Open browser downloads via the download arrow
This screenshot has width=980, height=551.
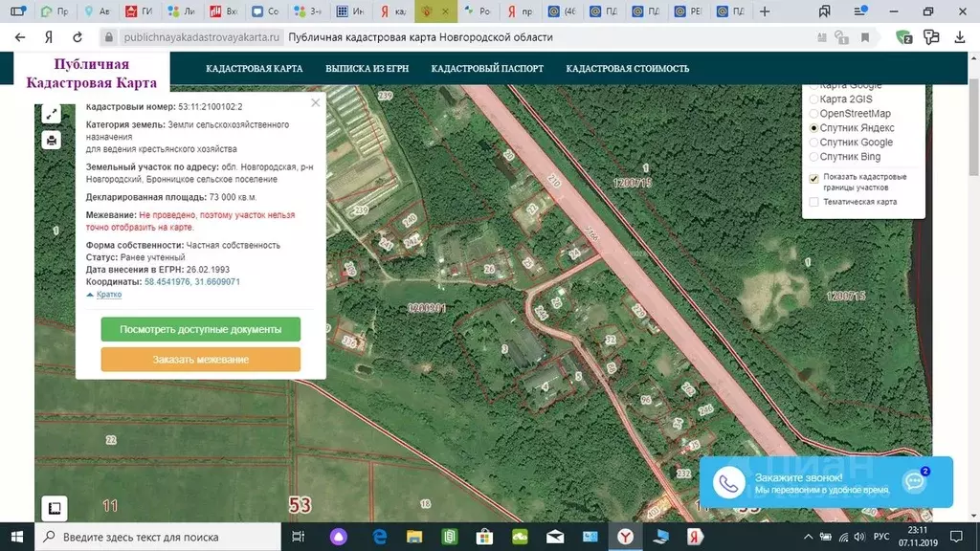(960, 36)
